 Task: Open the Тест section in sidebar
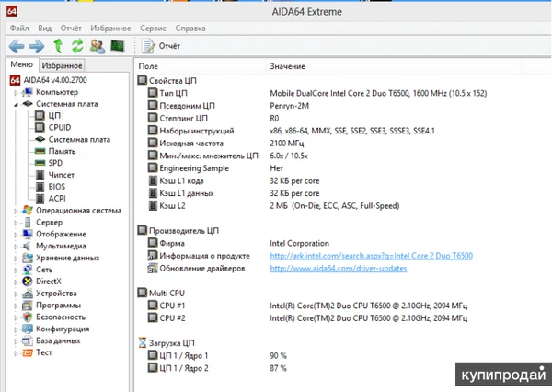[45, 352]
